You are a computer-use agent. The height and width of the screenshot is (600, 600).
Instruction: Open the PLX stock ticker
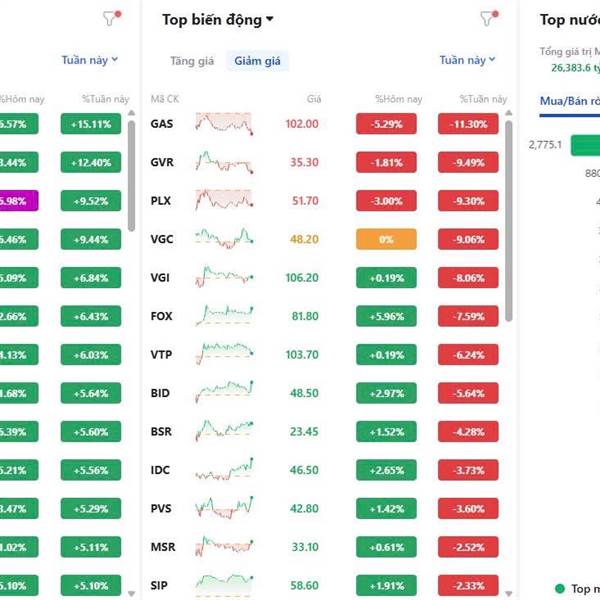[160, 201]
